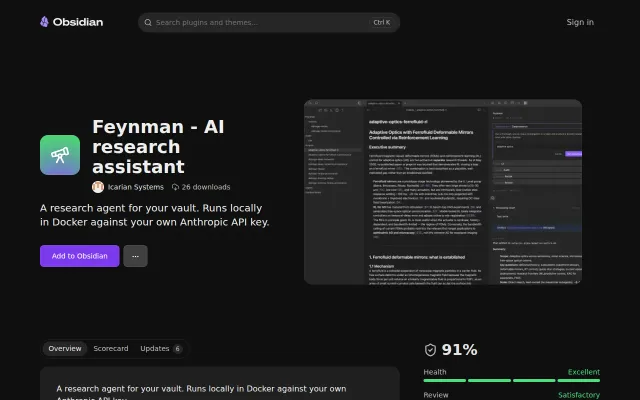This screenshot has height=400, width=640.
Task: Enlarge the plugin screenshot preview
Action: click(443, 192)
